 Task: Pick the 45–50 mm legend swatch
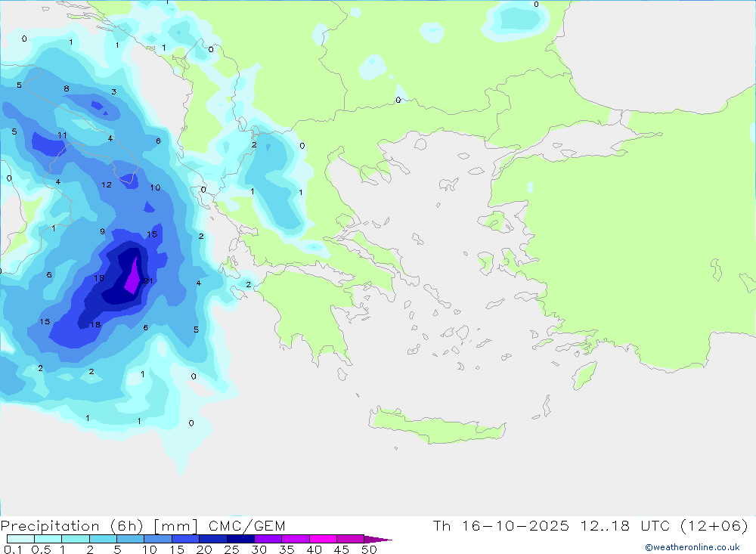(x=351, y=539)
